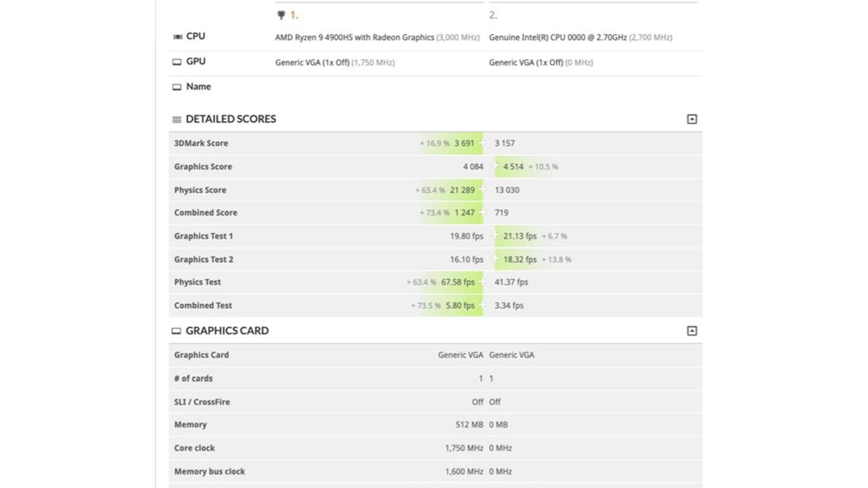Click the trophy icon beside result 1

(281, 15)
